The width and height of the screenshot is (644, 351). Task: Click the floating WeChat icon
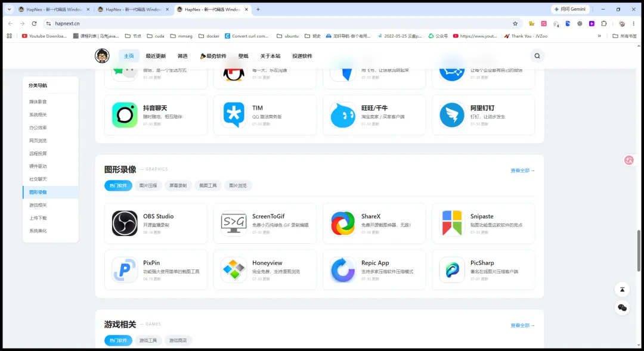622,307
